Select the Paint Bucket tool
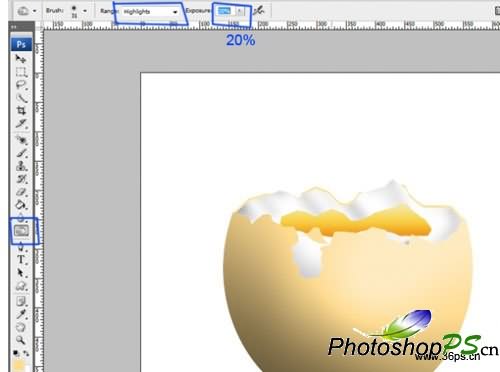Viewport: 500px width, 372px height. 21,204
